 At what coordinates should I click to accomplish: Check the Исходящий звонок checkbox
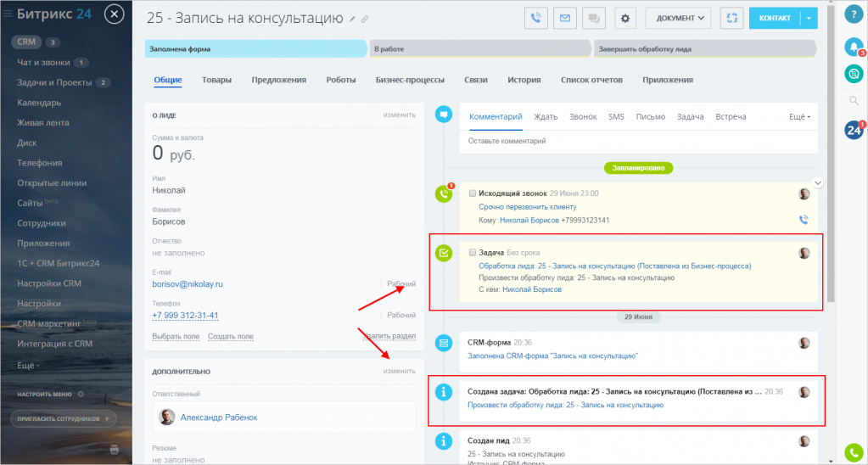click(473, 193)
